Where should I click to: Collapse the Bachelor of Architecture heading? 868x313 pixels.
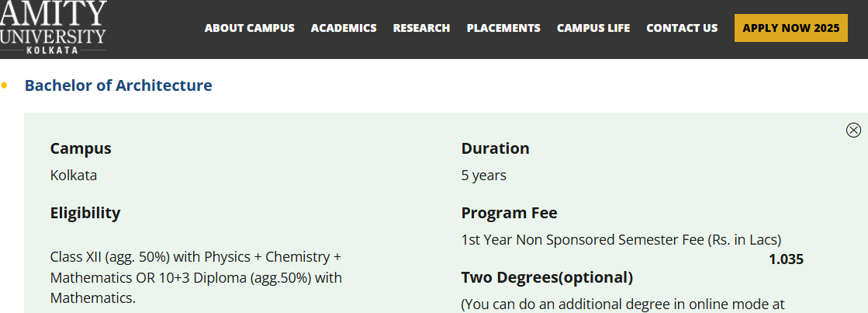point(118,85)
